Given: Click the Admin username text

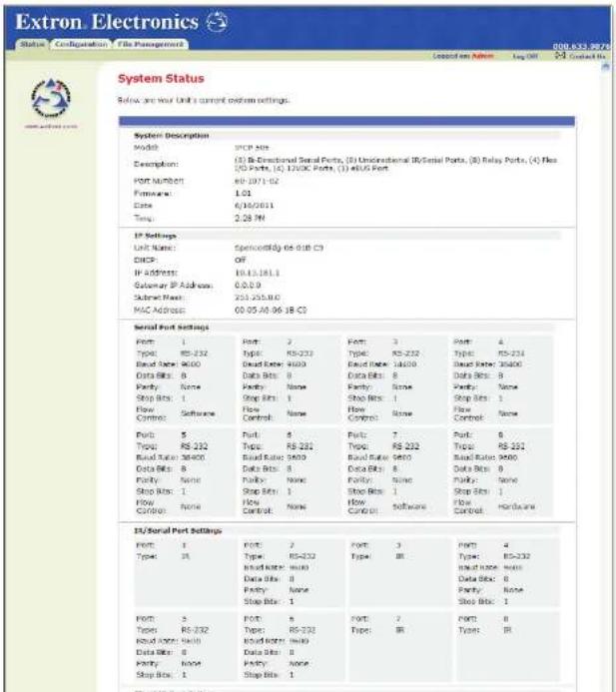Looking at the screenshot, I should (x=483, y=56).
